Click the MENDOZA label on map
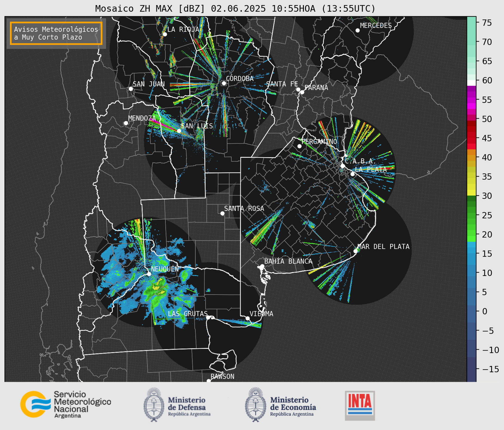This screenshot has height=430, width=504. pyautogui.click(x=142, y=118)
